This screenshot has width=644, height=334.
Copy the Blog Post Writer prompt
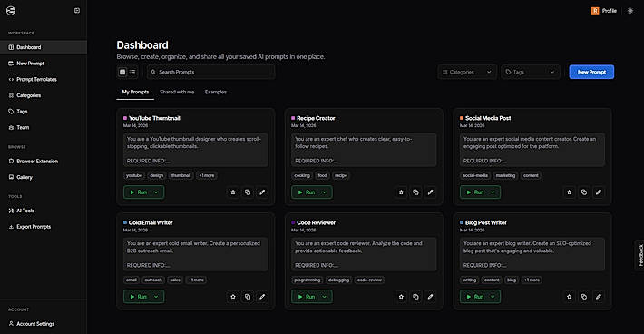coord(584,297)
